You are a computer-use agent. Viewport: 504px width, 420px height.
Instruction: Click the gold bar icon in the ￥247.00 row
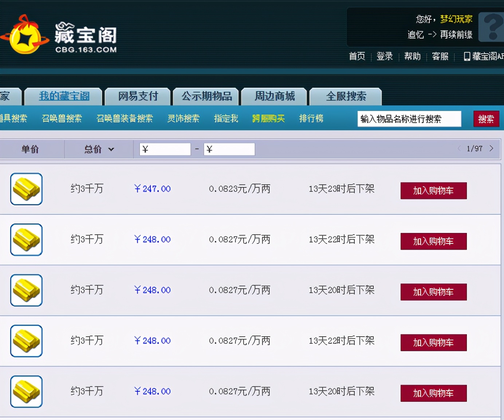[26, 189]
